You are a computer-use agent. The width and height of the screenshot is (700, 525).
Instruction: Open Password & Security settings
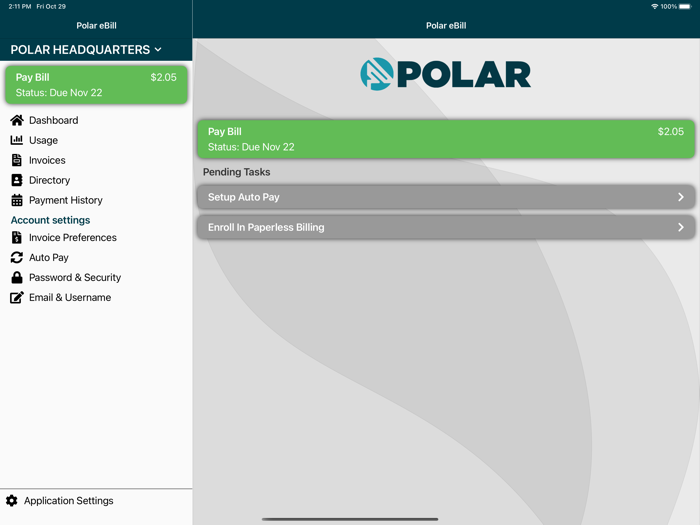(x=75, y=277)
